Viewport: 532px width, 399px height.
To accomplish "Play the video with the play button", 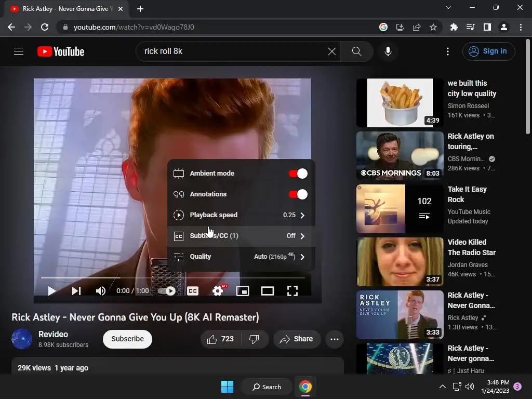I will click(51, 291).
